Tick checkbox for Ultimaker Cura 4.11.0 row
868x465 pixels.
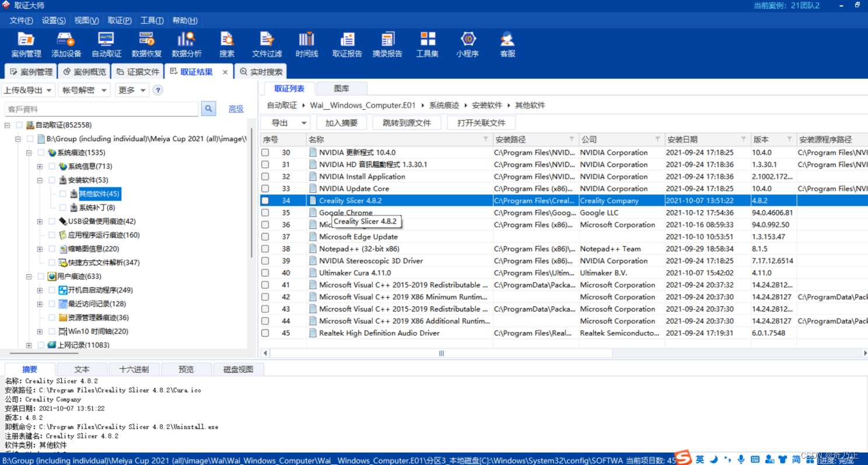tap(265, 273)
